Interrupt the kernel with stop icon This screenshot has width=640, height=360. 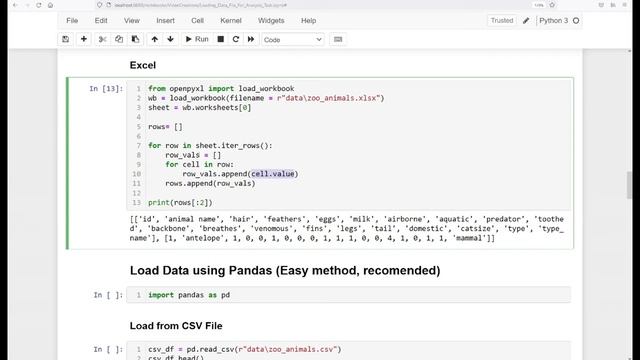(x=220, y=40)
